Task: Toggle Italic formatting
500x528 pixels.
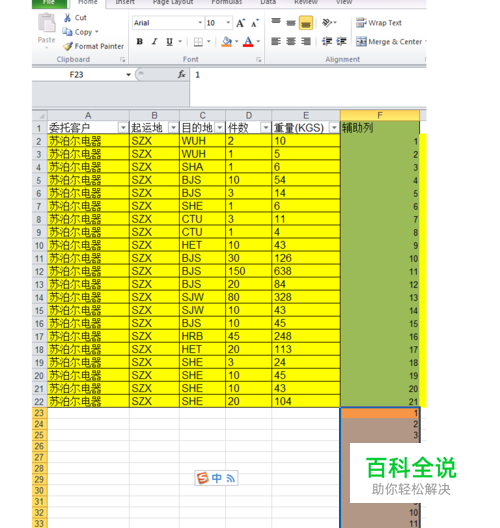Action: click(x=155, y=42)
